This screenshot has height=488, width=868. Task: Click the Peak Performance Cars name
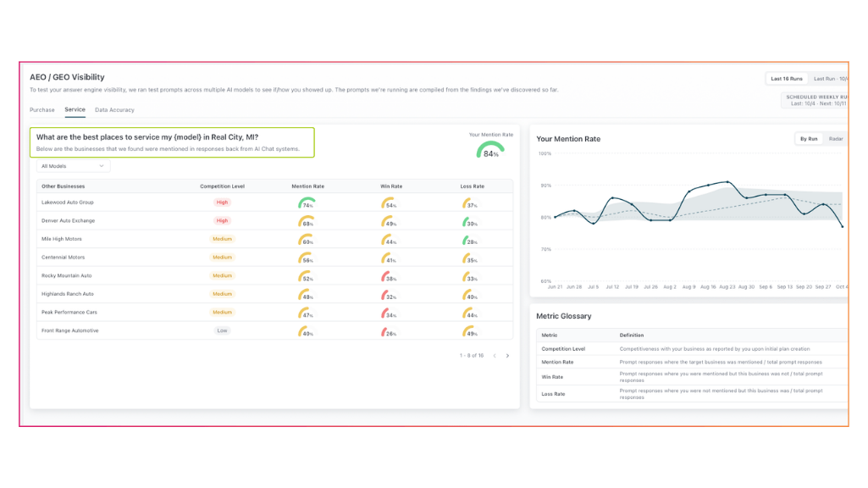69,312
